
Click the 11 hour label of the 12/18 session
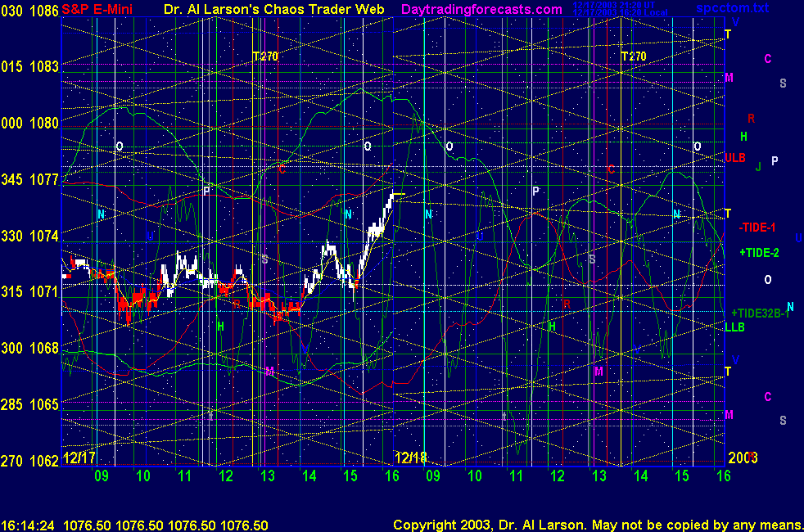[x=516, y=476]
